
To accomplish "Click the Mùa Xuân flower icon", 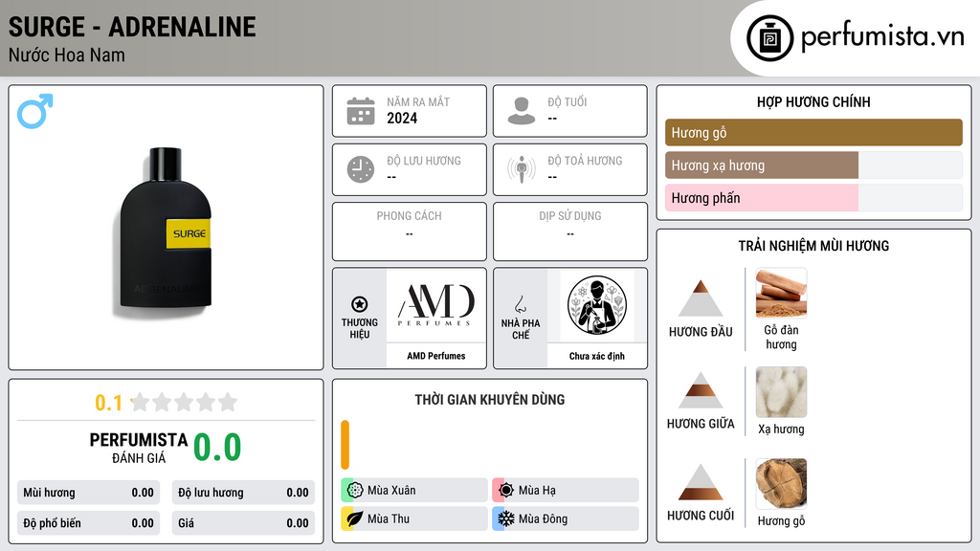I will (x=354, y=491).
